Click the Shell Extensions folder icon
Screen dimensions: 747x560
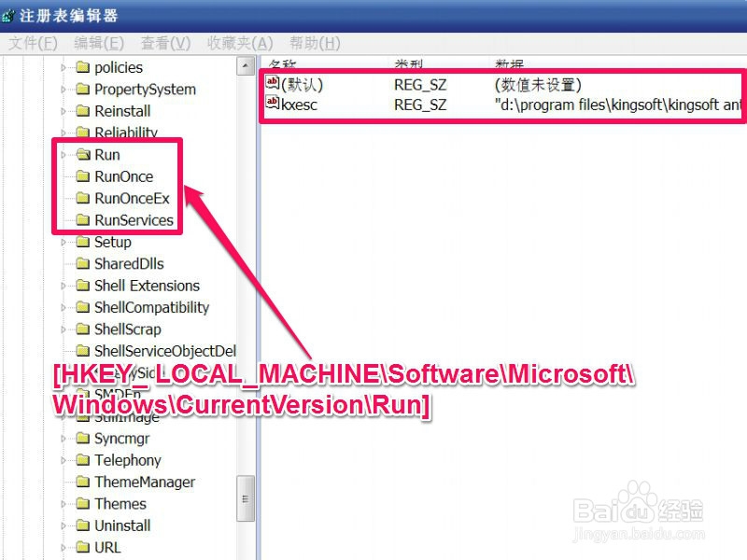(x=83, y=286)
